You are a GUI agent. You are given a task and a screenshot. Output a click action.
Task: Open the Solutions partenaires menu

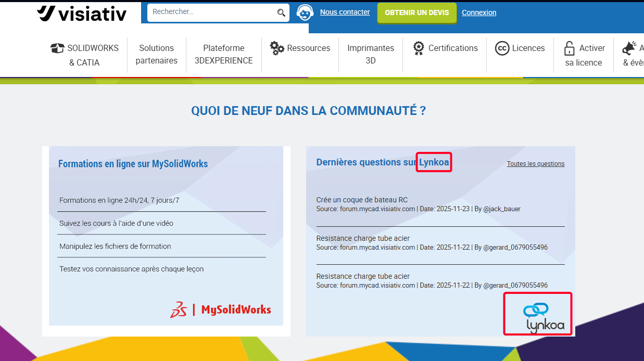157,54
